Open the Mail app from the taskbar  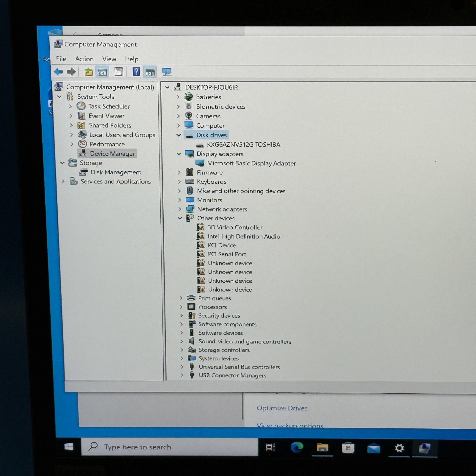[x=374, y=448]
